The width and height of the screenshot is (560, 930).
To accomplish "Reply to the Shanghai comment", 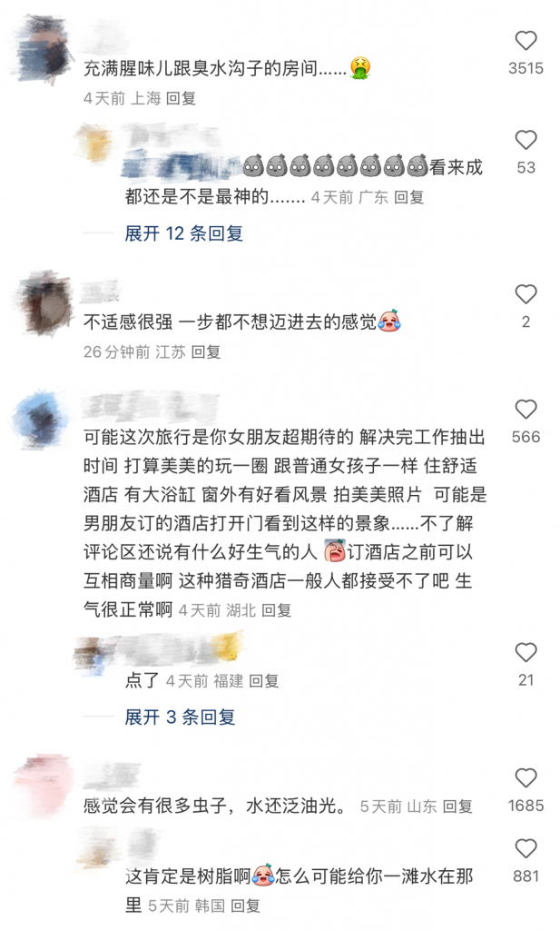I will point(181,98).
